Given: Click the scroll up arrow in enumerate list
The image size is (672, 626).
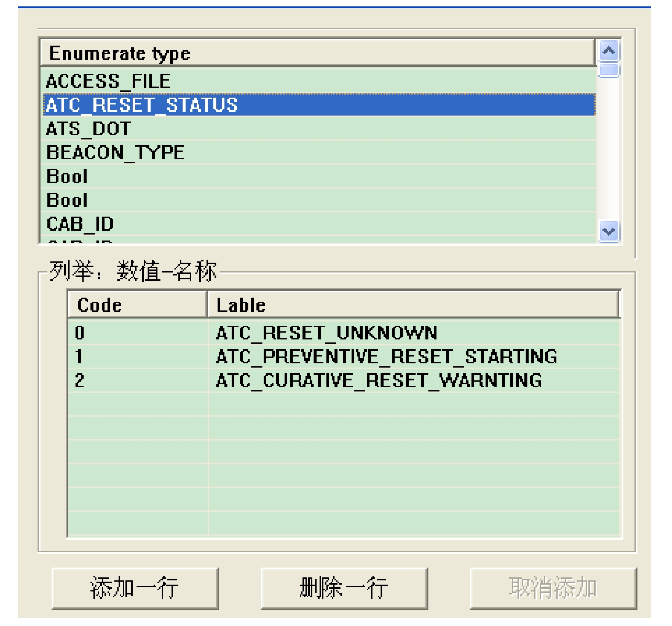Looking at the screenshot, I should coord(608,51).
